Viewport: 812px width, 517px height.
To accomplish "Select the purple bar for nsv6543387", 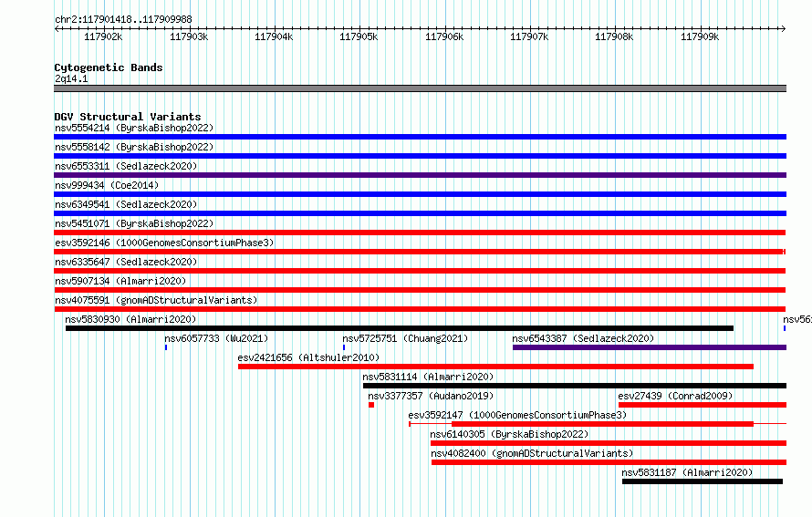I will [x=650, y=347].
